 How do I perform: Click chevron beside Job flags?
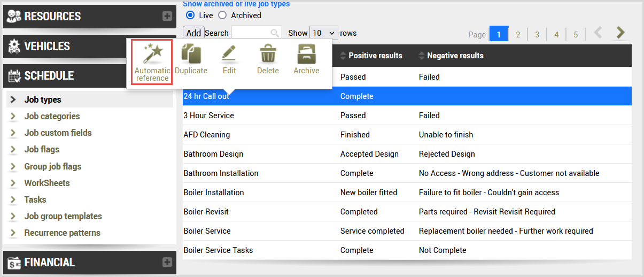(13, 150)
